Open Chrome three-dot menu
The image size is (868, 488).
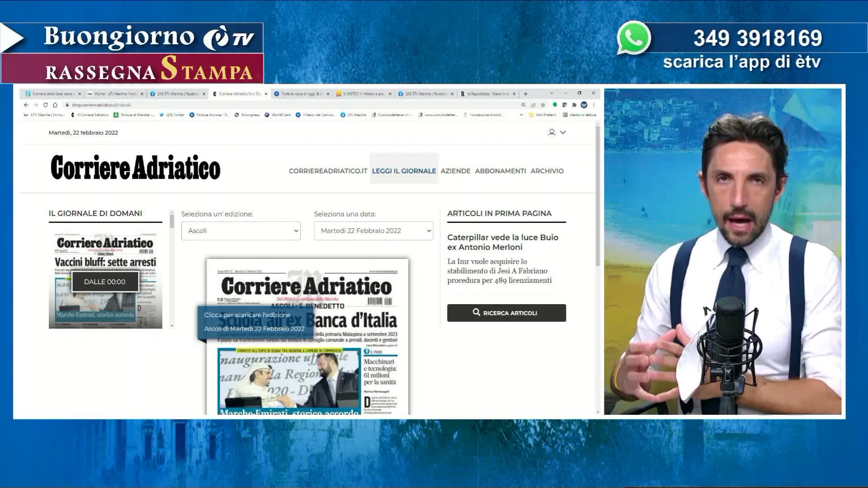point(594,105)
